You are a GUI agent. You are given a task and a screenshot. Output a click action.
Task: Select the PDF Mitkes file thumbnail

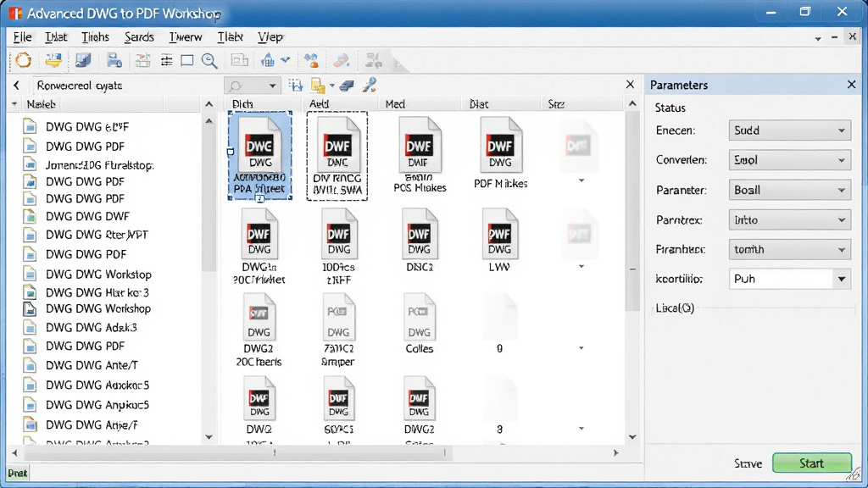(x=500, y=153)
